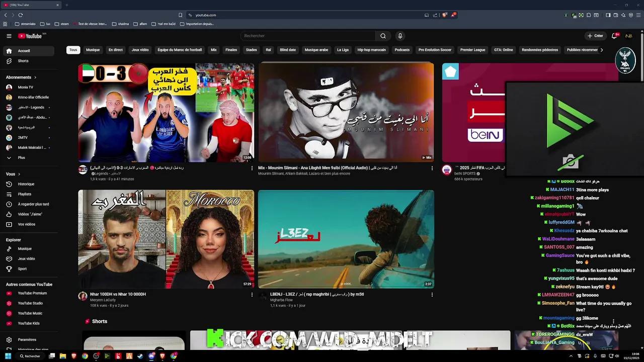Image resolution: width=644 pixels, height=362 pixels.
Task: Bookmark this page in the address bar
Action: pos(180,15)
